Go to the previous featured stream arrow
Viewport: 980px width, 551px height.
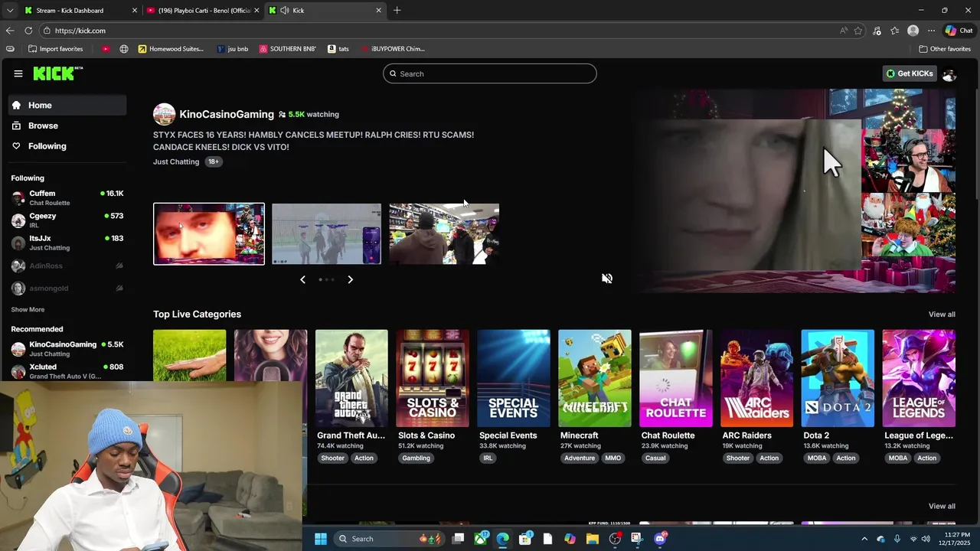coord(302,279)
